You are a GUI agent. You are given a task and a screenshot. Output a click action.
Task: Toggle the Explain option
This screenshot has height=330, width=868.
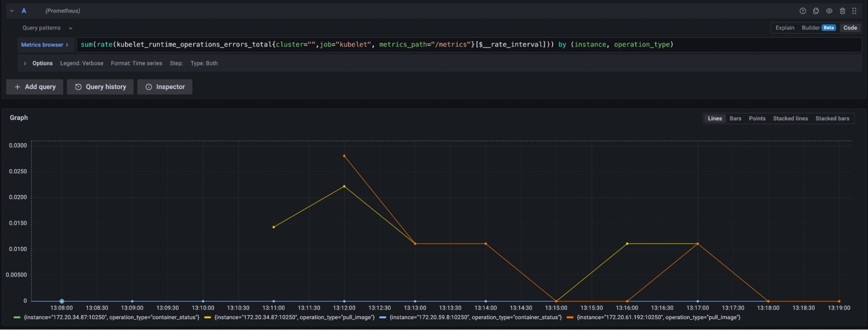click(x=785, y=28)
